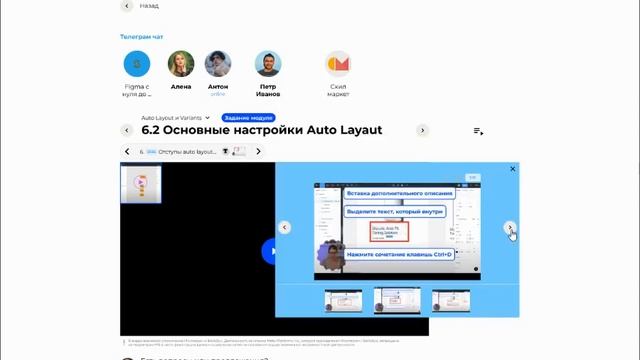Viewport: 640px width, 360px height.
Task: Open the lesson playlist icon
Action: click(478, 131)
